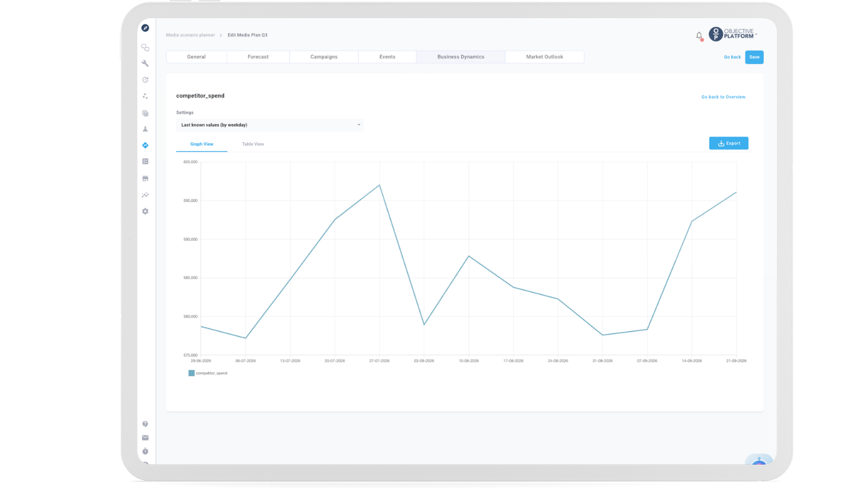Click the Export button
This screenshot has height=488, width=868.
coord(729,143)
